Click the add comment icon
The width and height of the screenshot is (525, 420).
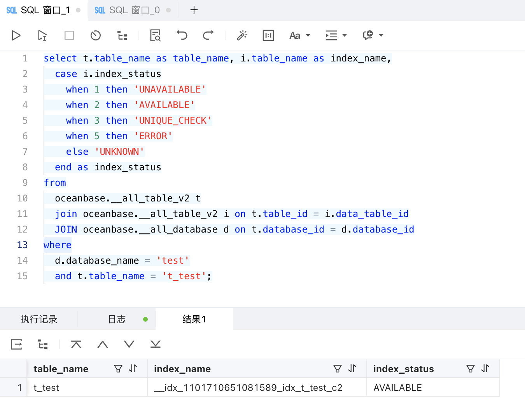coord(368,35)
